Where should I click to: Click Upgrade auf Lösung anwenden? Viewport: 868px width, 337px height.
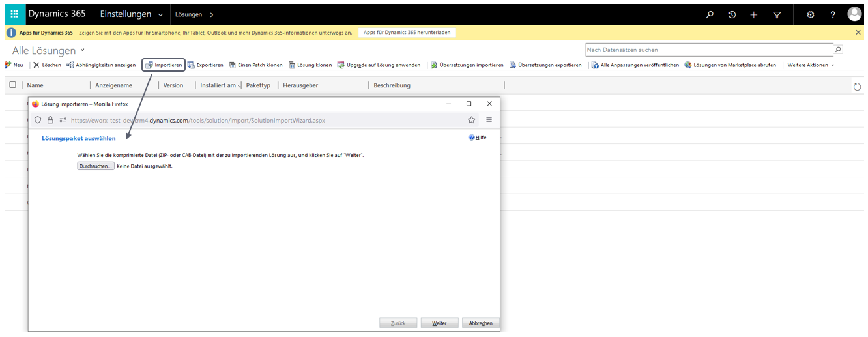379,65
